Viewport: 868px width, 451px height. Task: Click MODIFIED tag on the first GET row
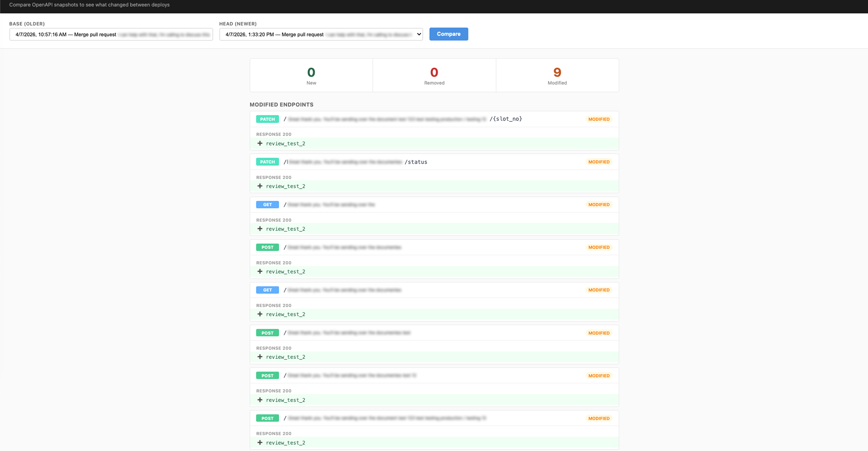click(x=599, y=205)
